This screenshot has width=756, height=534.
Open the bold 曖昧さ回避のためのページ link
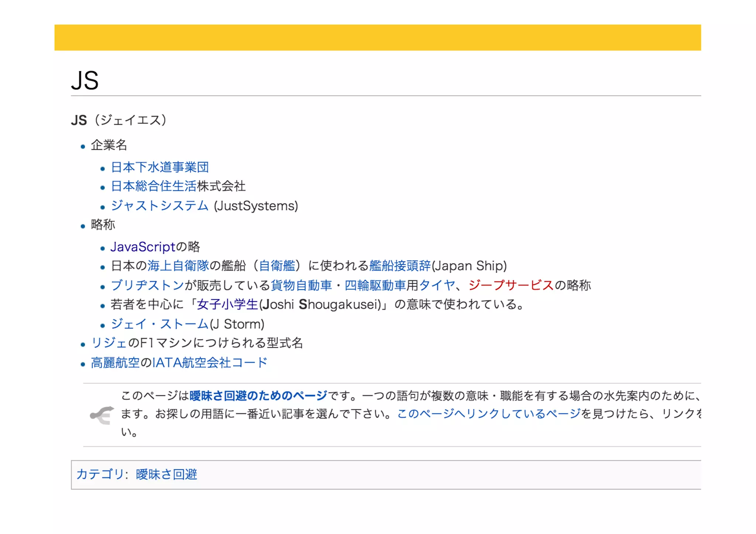(x=258, y=396)
